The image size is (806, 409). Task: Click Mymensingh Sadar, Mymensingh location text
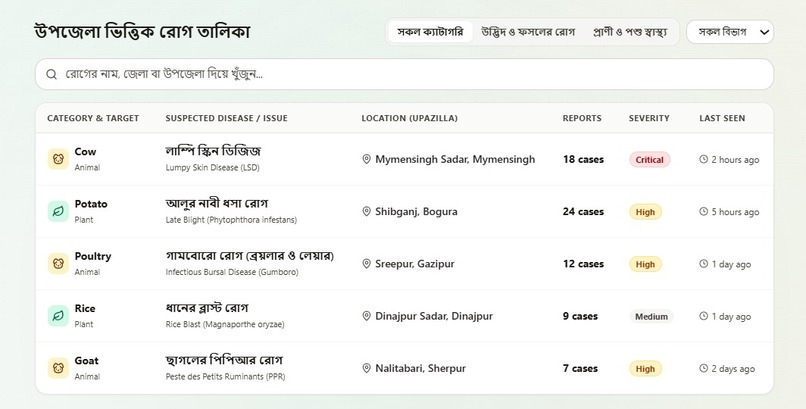tap(455, 160)
